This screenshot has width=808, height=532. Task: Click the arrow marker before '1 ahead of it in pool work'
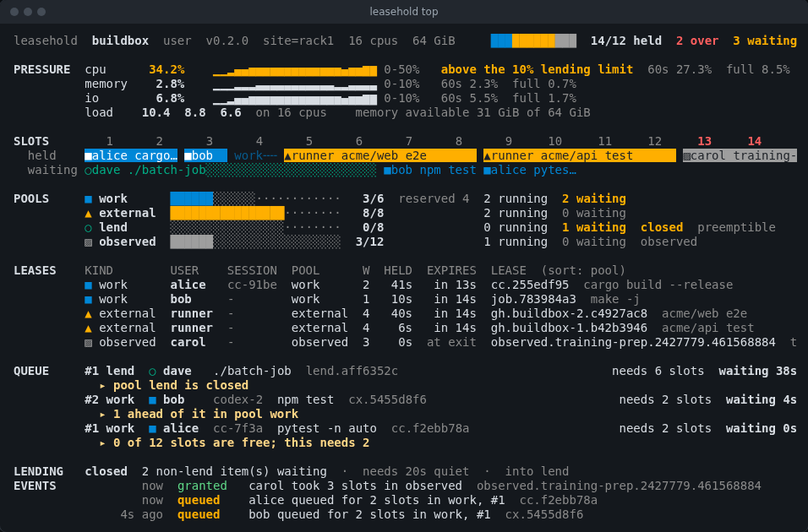point(102,415)
